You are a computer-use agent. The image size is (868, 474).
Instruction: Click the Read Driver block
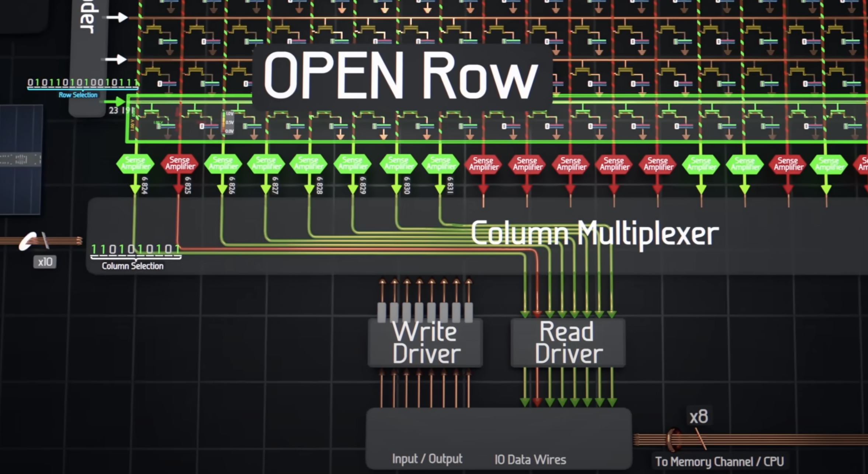pyautogui.click(x=568, y=343)
